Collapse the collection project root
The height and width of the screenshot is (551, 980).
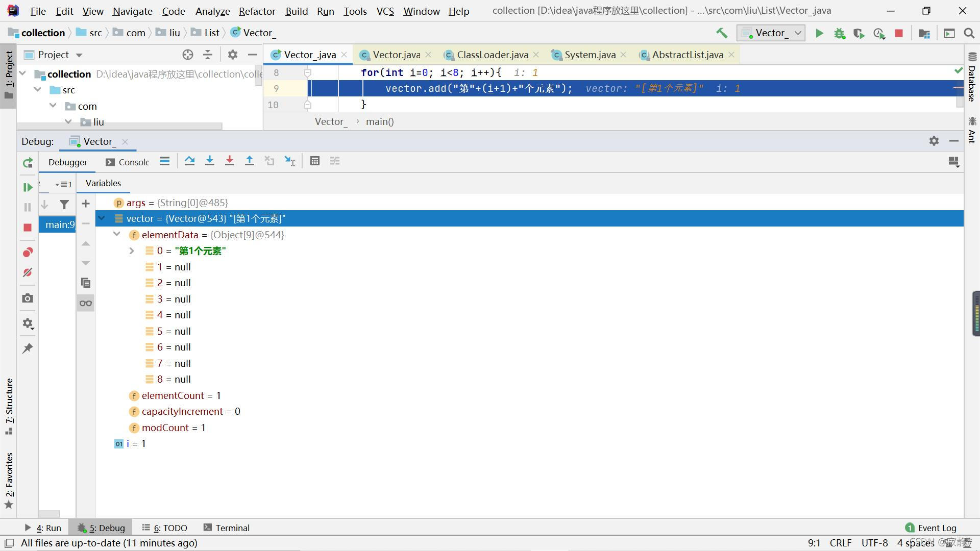(x=23, y=74)
